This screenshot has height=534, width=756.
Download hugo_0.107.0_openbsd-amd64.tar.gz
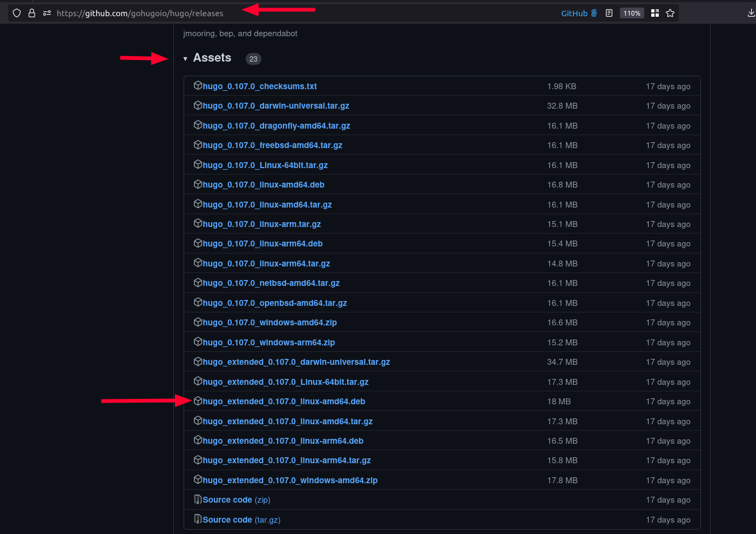click(275, 303)
